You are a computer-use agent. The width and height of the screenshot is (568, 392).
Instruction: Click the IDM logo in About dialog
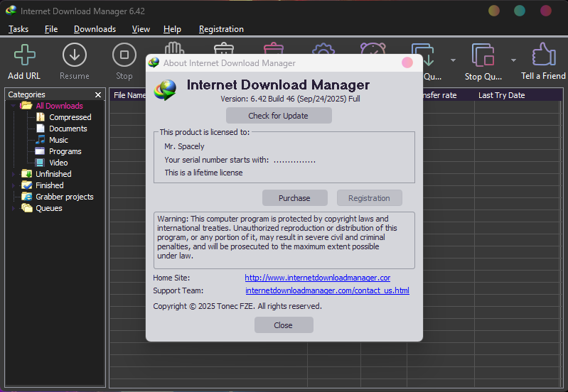(165, 89)
